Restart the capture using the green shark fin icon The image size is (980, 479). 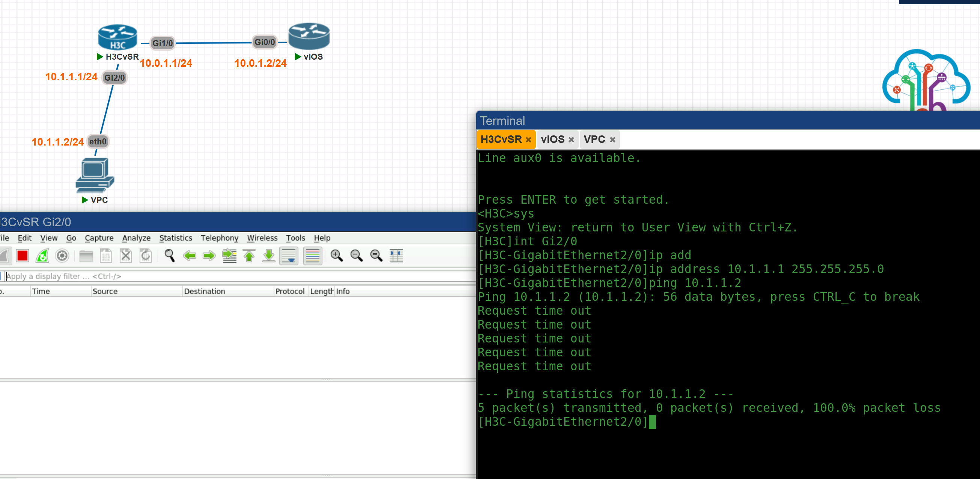click(x=42, y=255)
